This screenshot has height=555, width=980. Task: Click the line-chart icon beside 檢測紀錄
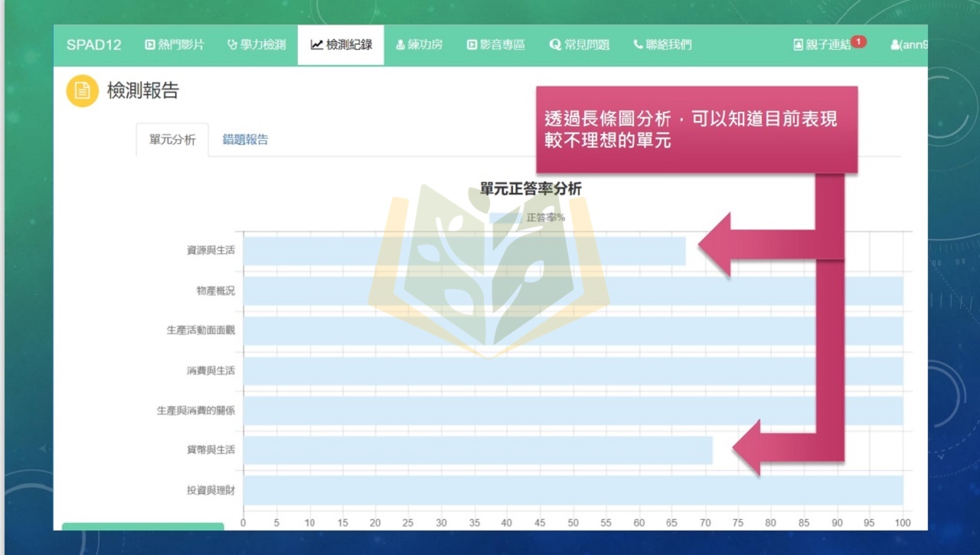pyautogui.click(x=316, y=45)
